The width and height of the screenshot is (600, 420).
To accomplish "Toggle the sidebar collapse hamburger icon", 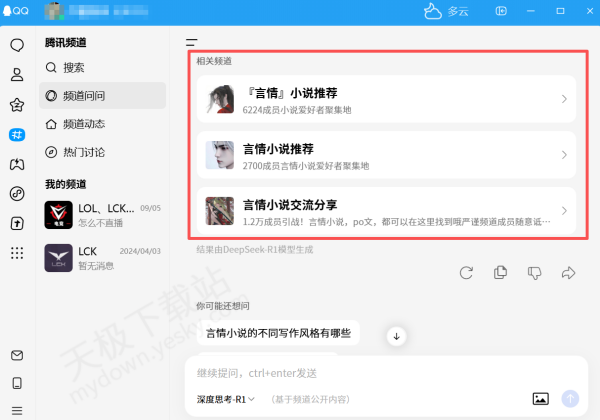I will tap(191, 43).
